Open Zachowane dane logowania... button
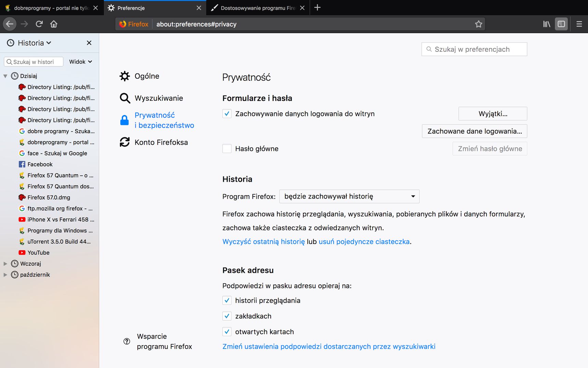 (475, 131)
